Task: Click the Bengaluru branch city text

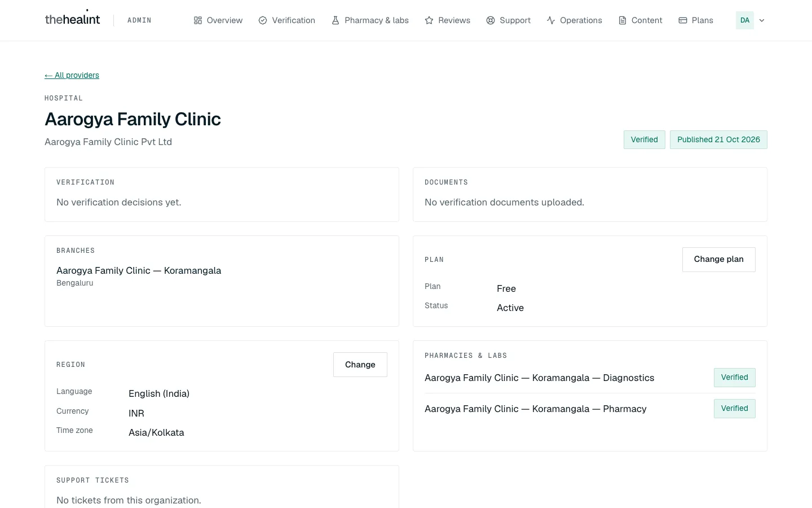Action: 74,283
